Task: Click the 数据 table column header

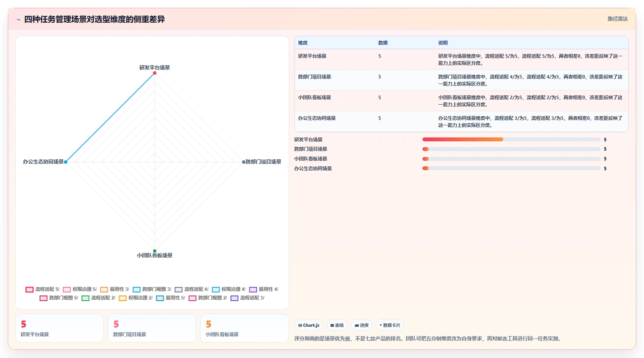Action: tap(383, 43)
